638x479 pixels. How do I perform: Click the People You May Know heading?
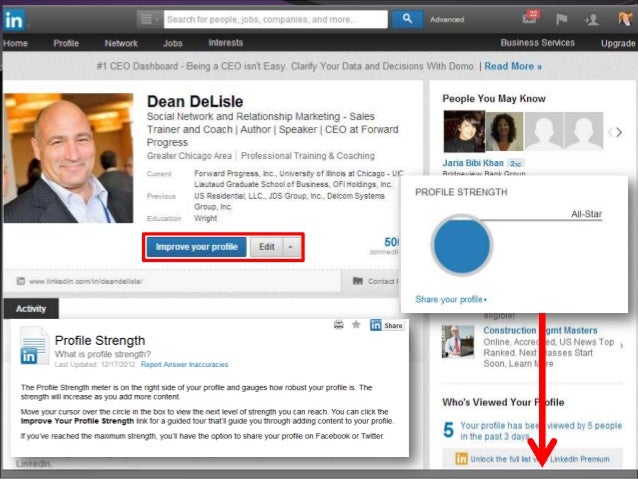point(494,99)
